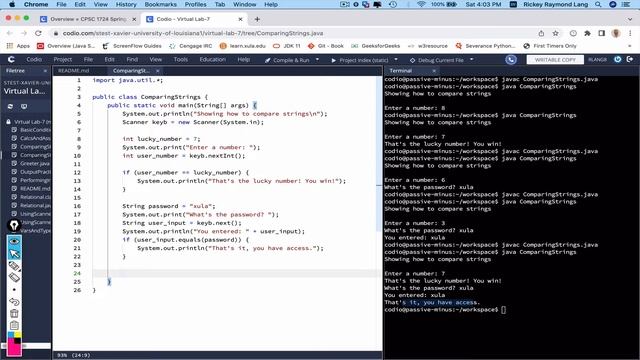640x360 pixels.
Task: Open a new Chrome tab
Action: (x=257, y=19)
